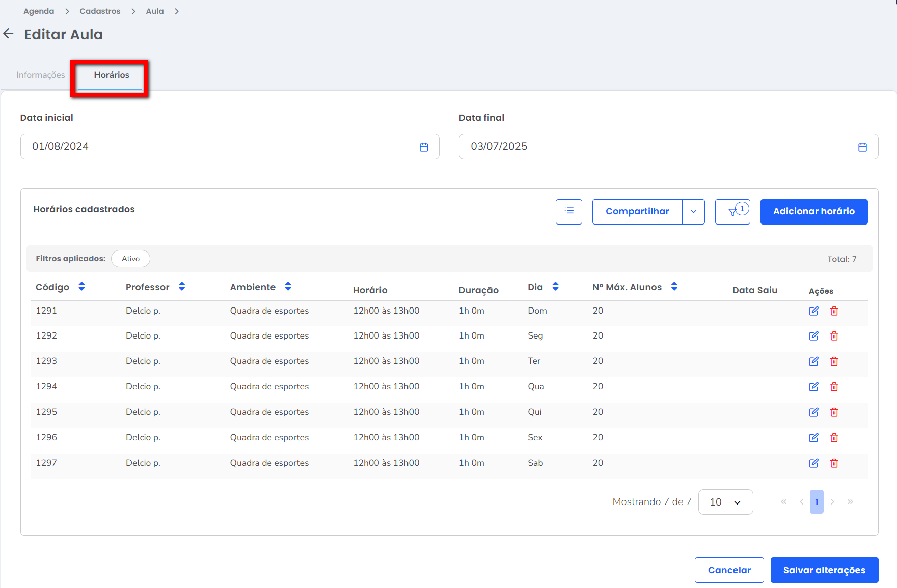Click the Dom cell in row 1291
Viewport: 897px width, 588px height.
(x=537, y=311)
